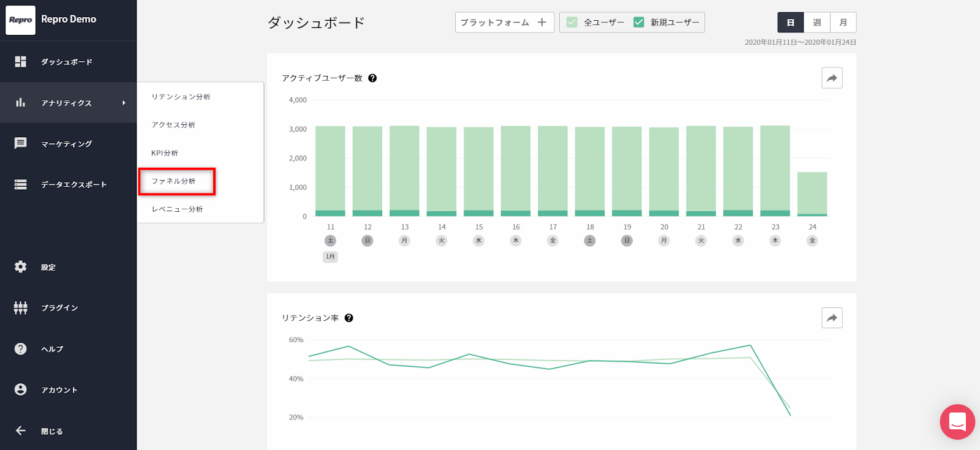The height and width of the screenshot is (450, 980).
Task: Share the アクティブユーザー数 chart
Action: [x=832, y=78]
